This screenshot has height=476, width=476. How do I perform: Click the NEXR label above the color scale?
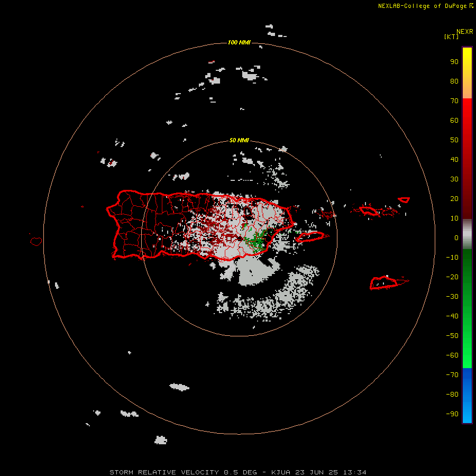coord(465,32)
